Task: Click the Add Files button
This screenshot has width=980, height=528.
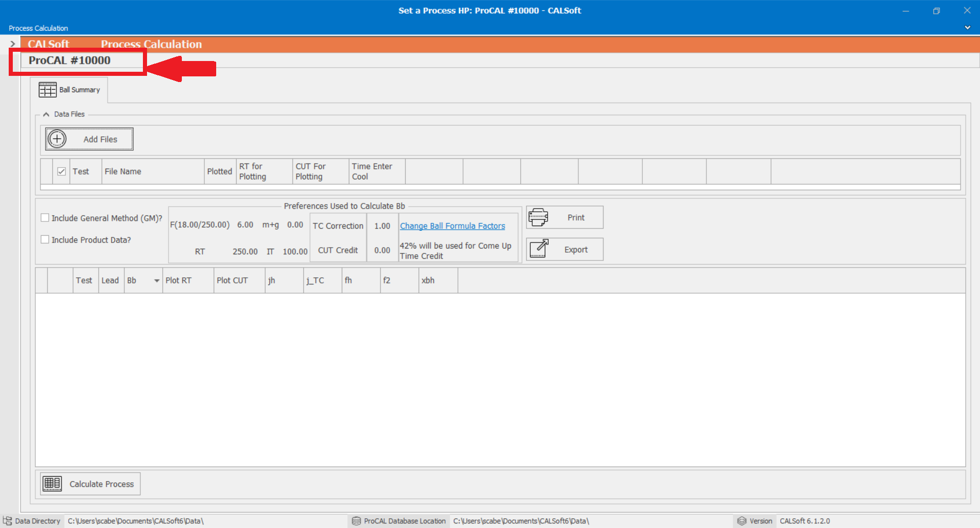Action: [x=89, y=139]
